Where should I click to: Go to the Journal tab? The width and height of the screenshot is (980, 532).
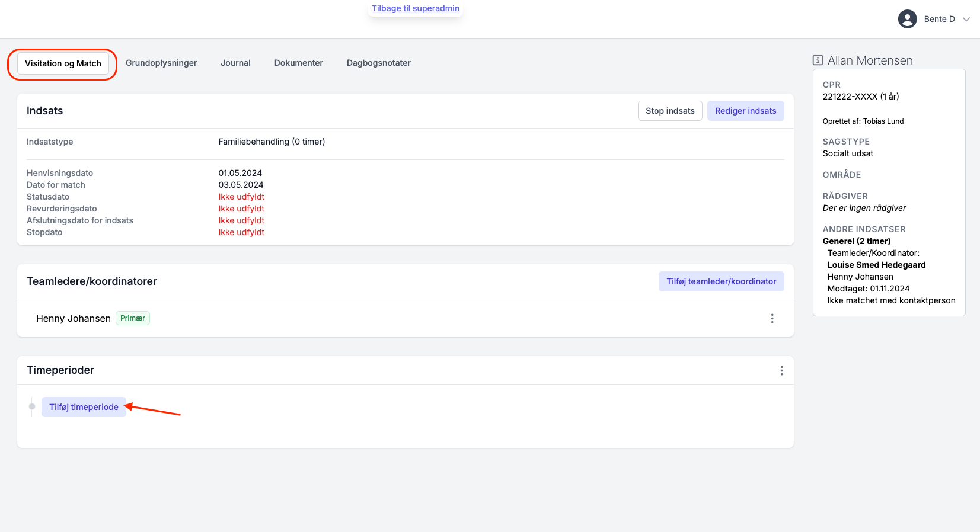point(235,63)
